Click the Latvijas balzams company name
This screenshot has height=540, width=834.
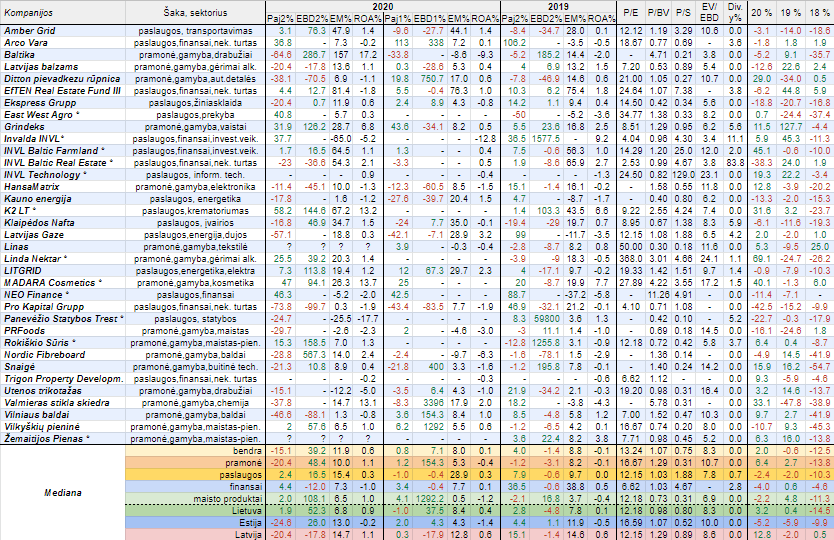41,67
